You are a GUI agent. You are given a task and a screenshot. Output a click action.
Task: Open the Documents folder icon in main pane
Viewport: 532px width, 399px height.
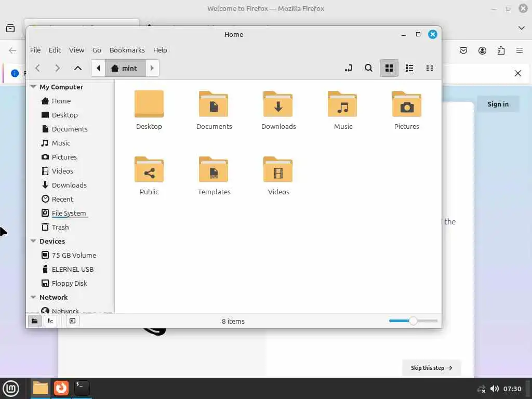214,104
